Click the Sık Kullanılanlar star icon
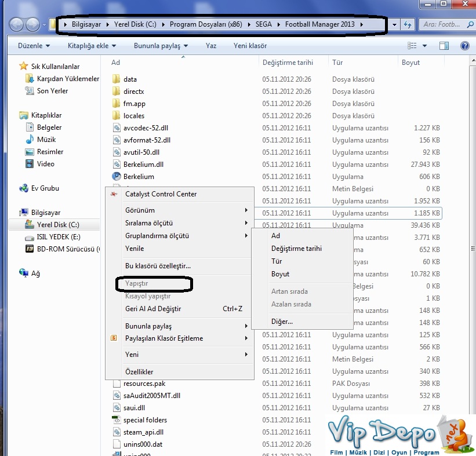The image size is (476, 456). coord(24,66)
